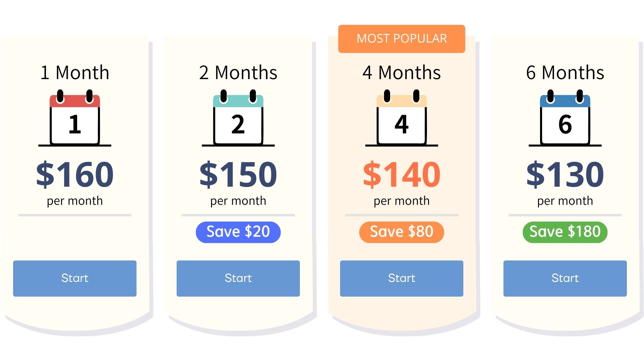This screenshot has width=644, height=362.
Task: Start the 6 Months plan
Action: [x=565, y=278]
